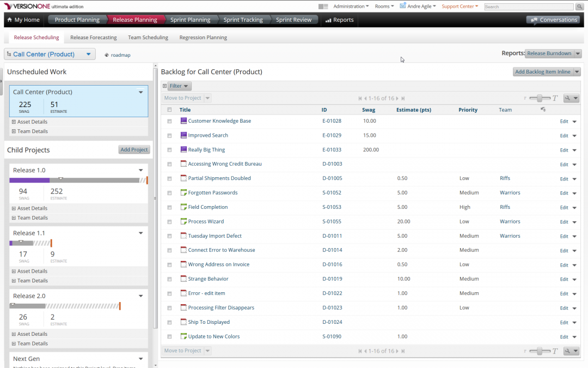Click the layout icon left of Administration
The height and width of the screenshot is (368, 588).
pos(323,7)
